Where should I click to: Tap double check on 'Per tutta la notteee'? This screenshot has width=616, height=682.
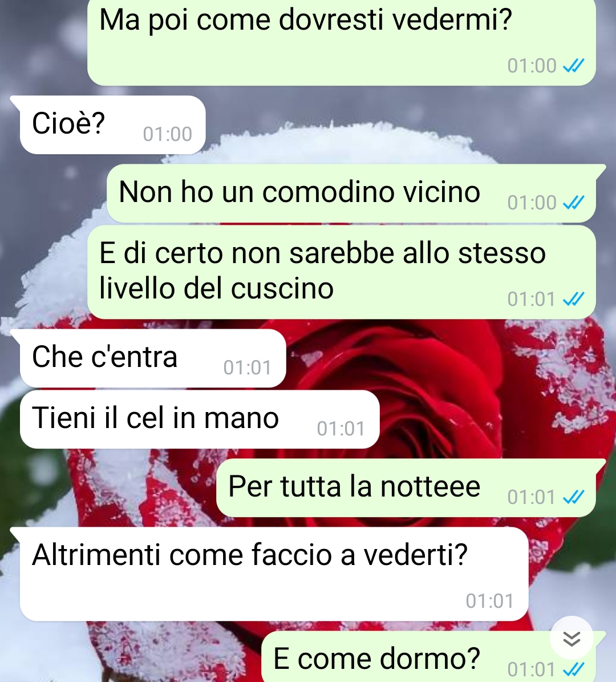(x=573, y=497)
